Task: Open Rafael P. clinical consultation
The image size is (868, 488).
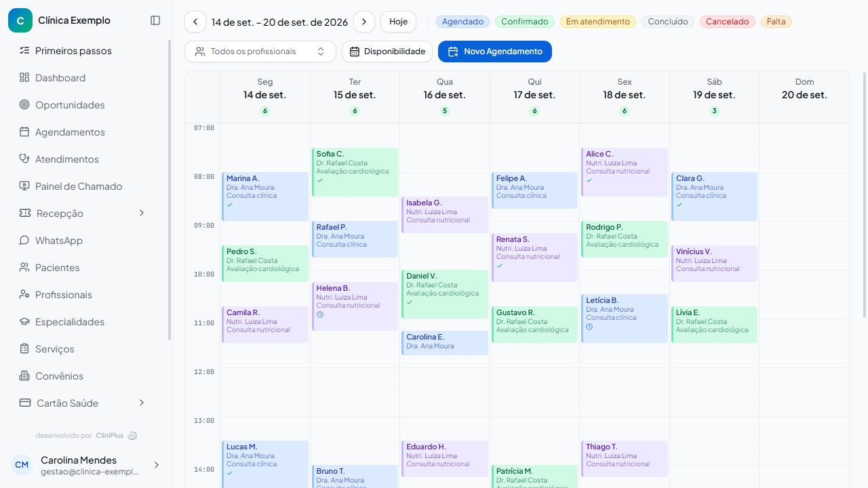Action: click(355, 239)
